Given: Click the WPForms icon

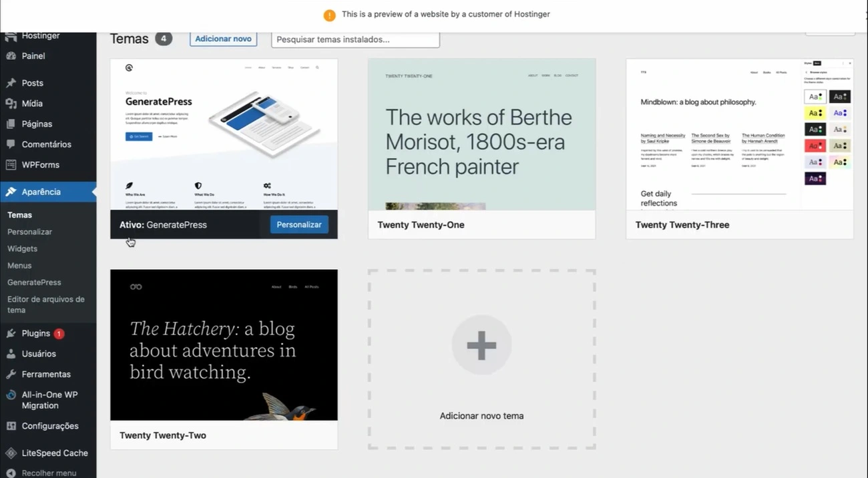Looking at the screenshot, I should pyautogui.click(x=11, y=165).
